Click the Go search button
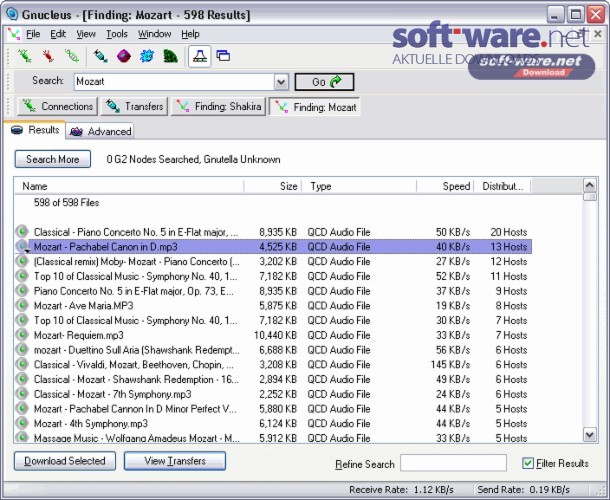 point(324,82)
